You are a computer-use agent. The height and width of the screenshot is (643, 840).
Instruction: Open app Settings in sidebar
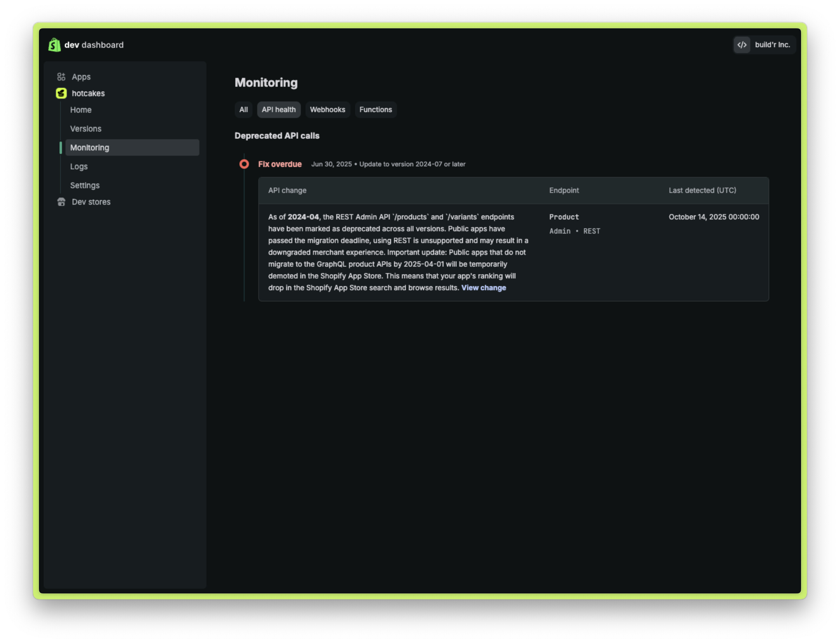85,186
